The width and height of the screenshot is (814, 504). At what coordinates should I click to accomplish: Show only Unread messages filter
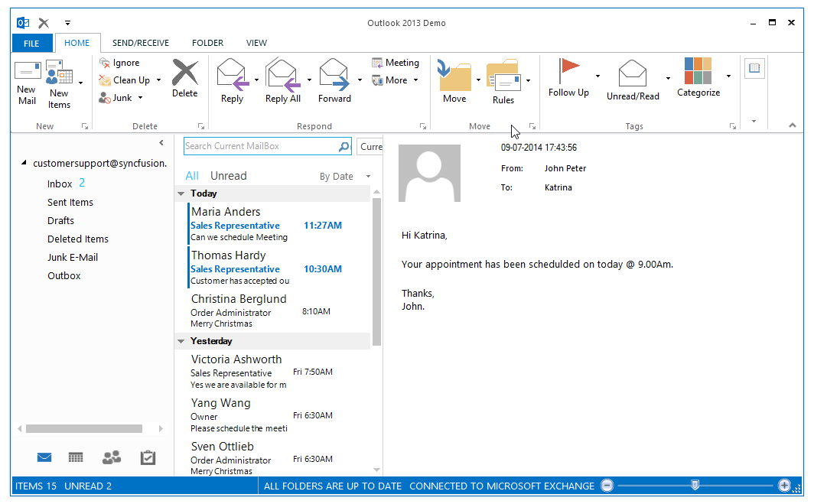click(x=228, y=176)
